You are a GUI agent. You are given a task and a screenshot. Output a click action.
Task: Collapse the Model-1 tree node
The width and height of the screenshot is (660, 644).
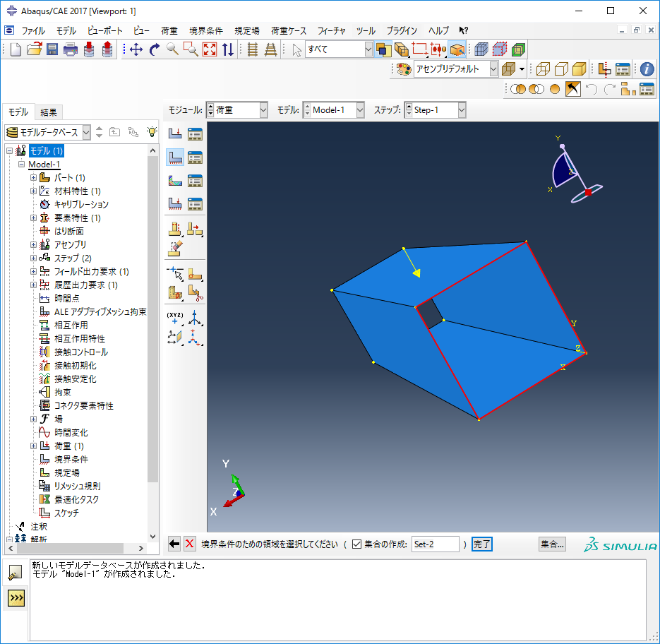tap(21, 165)
